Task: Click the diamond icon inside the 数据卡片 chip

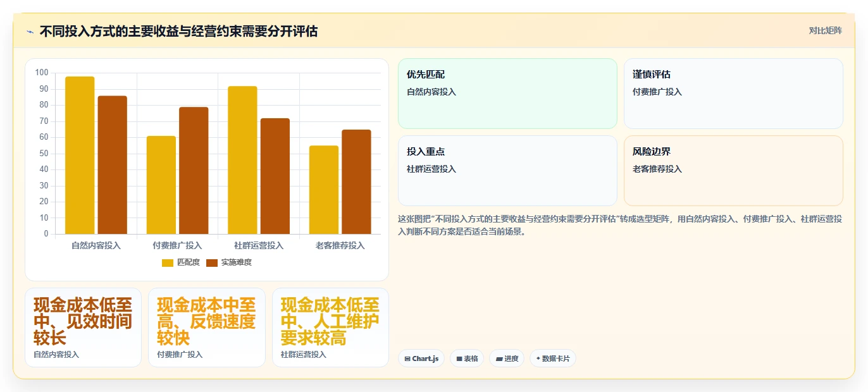Action: pos(538,358)
